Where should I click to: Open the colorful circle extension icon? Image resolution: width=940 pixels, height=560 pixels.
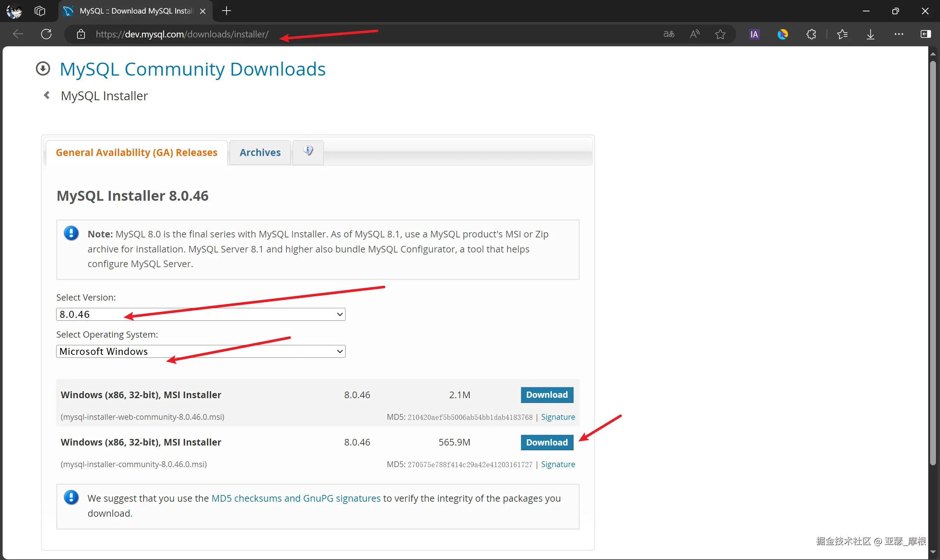tap(782, 34)
